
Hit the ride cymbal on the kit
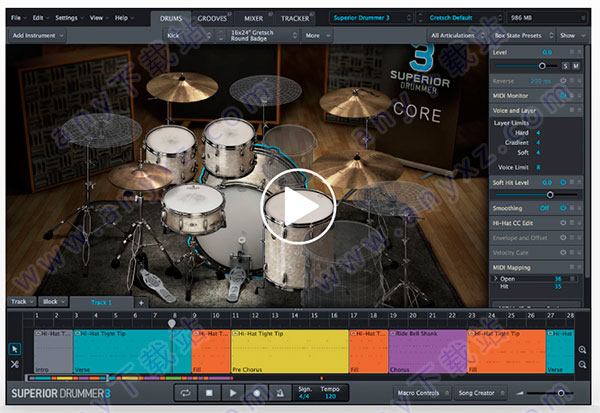pos(357,167)
